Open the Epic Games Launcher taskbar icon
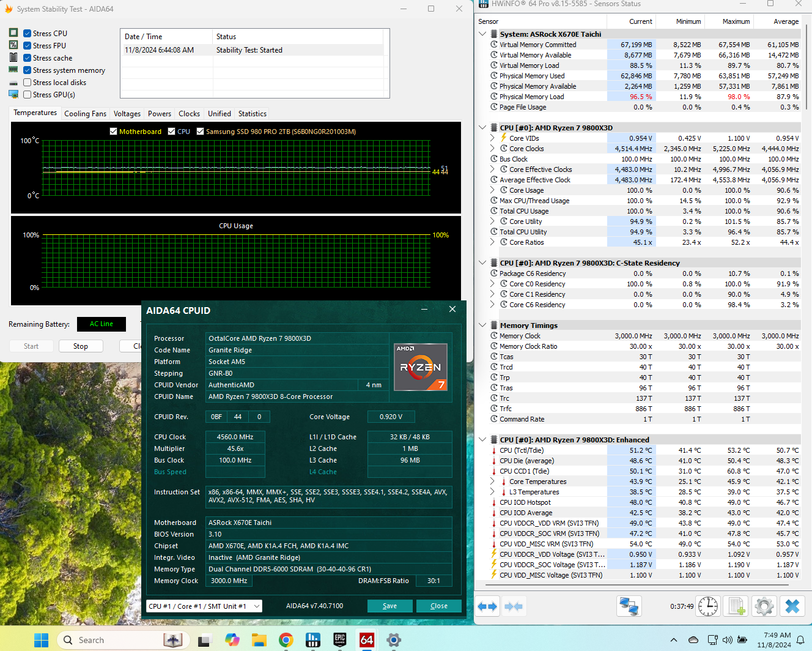Screen dimensions: 812x651 (340, 640)
